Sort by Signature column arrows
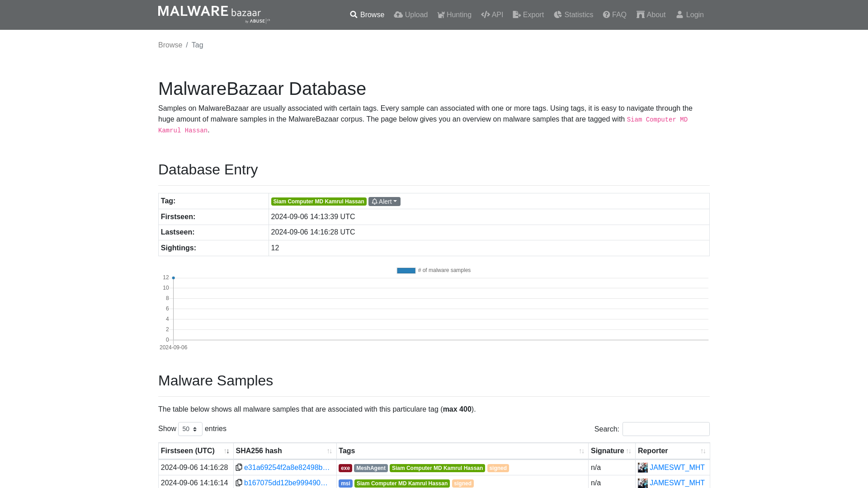Screen dimensions: 868x488 point(628,451)
